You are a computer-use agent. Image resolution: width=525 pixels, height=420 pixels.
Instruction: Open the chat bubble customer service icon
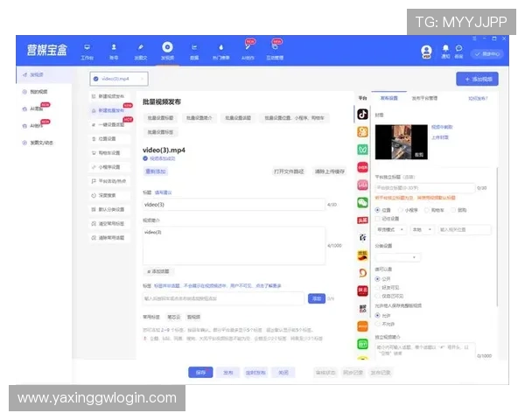pyautogui.click(x=458, y=48)
